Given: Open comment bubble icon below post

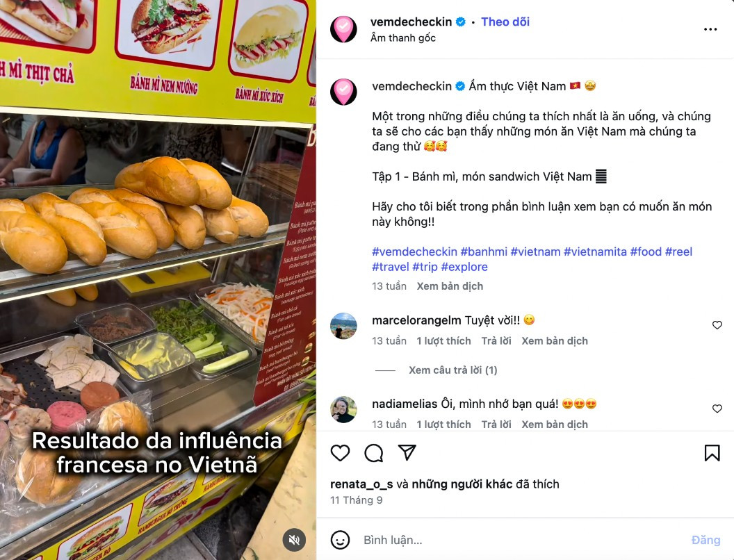Looking at the screenshot, I should pos(373,453).
